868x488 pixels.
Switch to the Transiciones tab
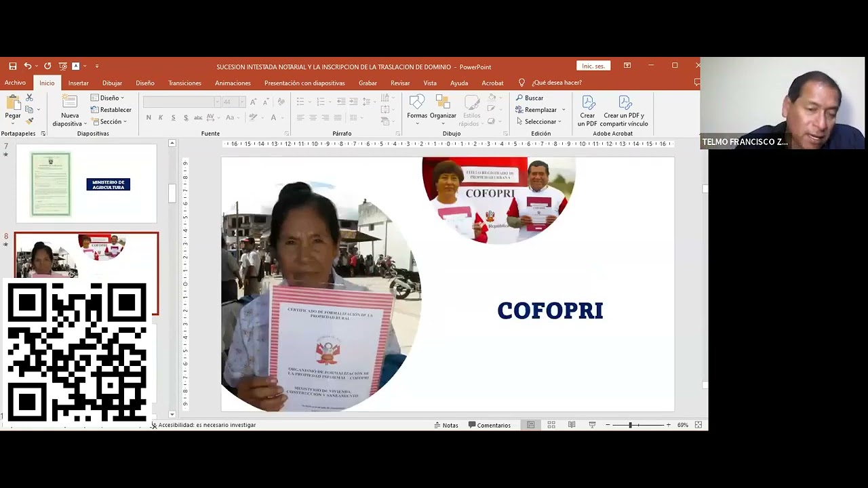point(184,83)
